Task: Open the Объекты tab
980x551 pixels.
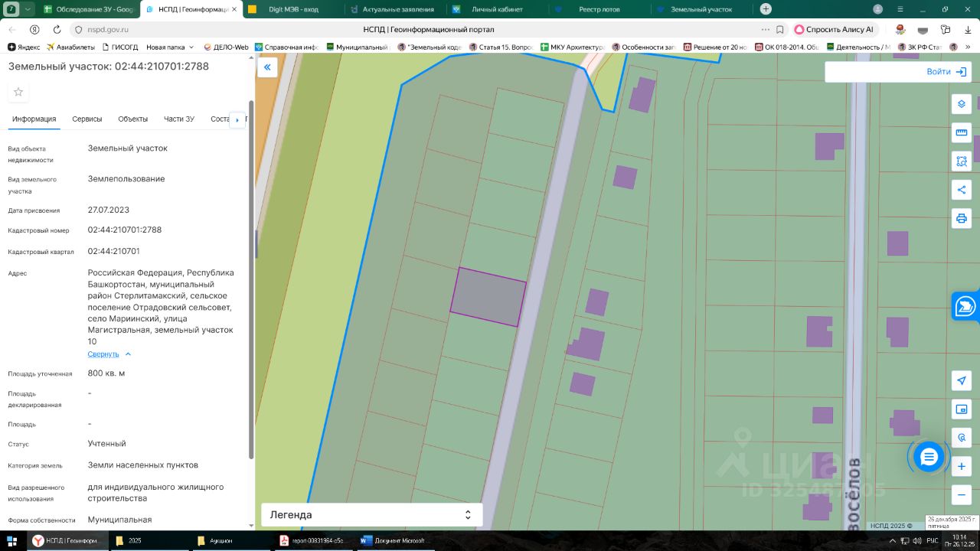Action: tap(133, 119)
